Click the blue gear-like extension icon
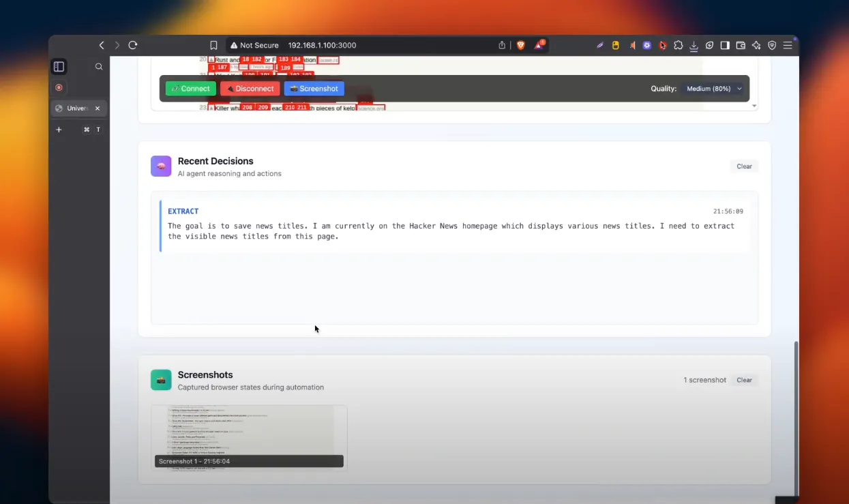This screenshot has width=849, height=504. [x=646, y=46]
